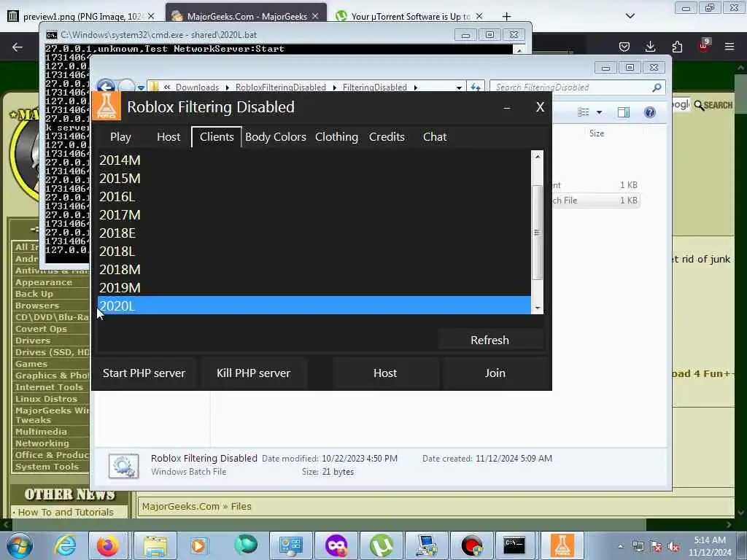The width and height of the screenshot is (747, 560).
Task: Click RobloxFilteringDisabled in the address path
Action: (281, 87)
